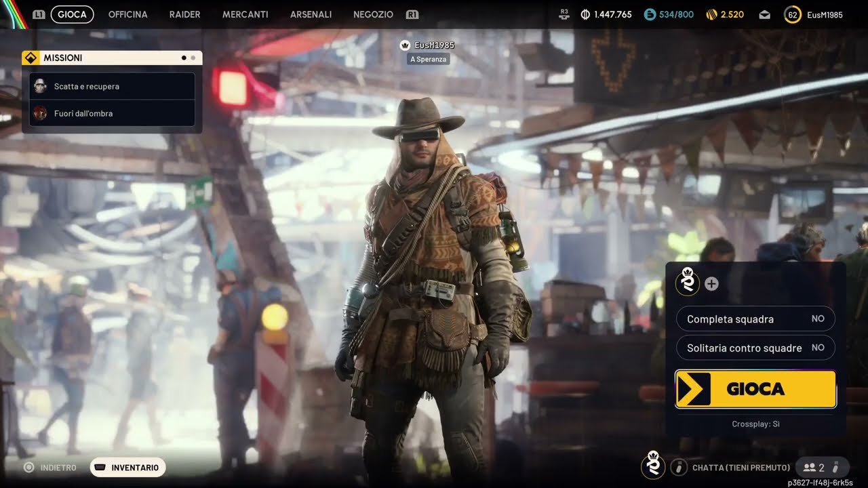Click the gold striped icon beside 2.520

point(711,14)
